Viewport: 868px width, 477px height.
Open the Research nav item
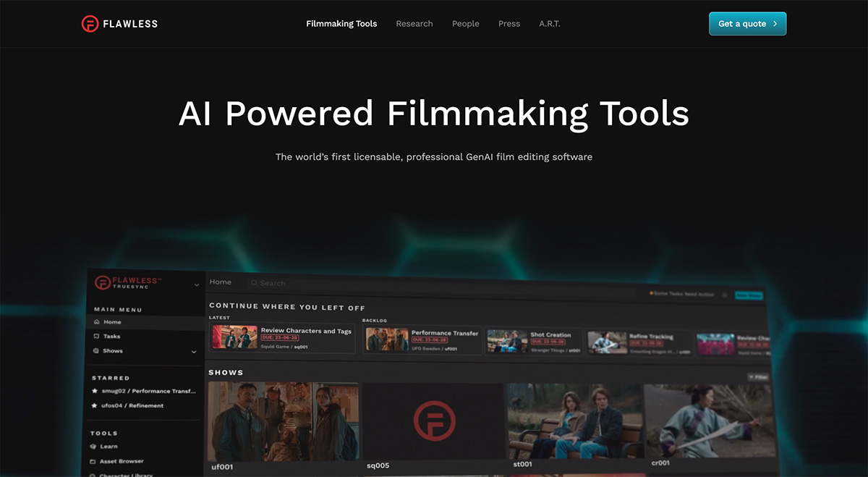click(x=414, y=24)
